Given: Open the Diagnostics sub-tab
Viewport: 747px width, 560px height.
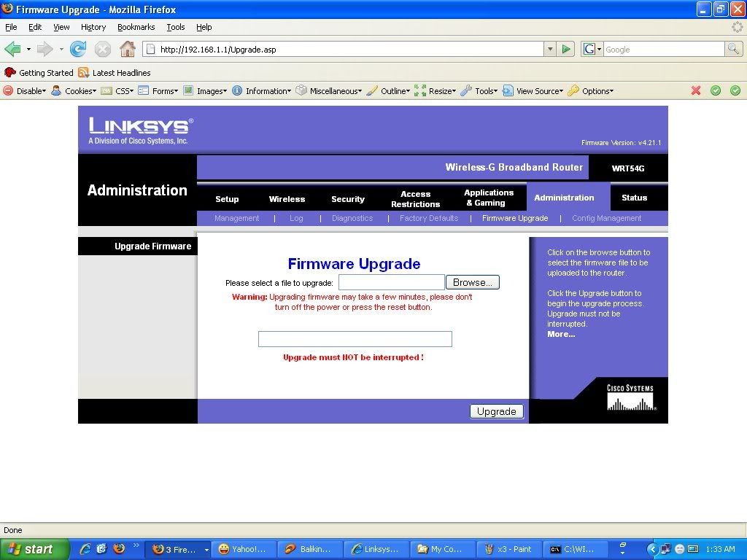Looking at the screenshot, I should (352, 218).
